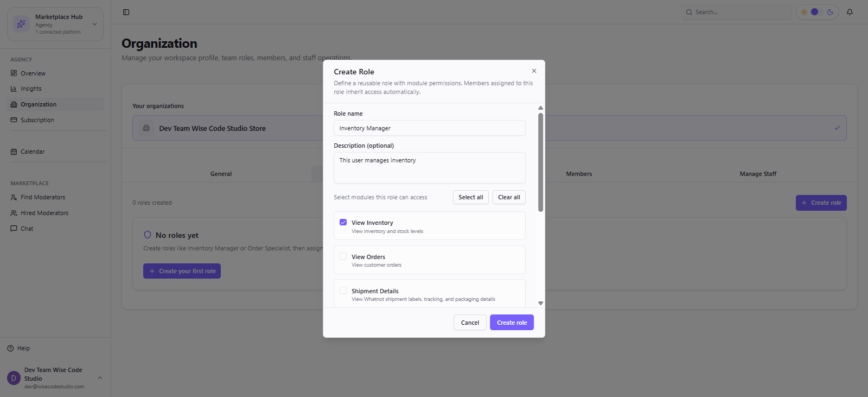Viewport: 868px width, 397px height.
Task: Click the Insights chart icon
Action: (14, 89)
